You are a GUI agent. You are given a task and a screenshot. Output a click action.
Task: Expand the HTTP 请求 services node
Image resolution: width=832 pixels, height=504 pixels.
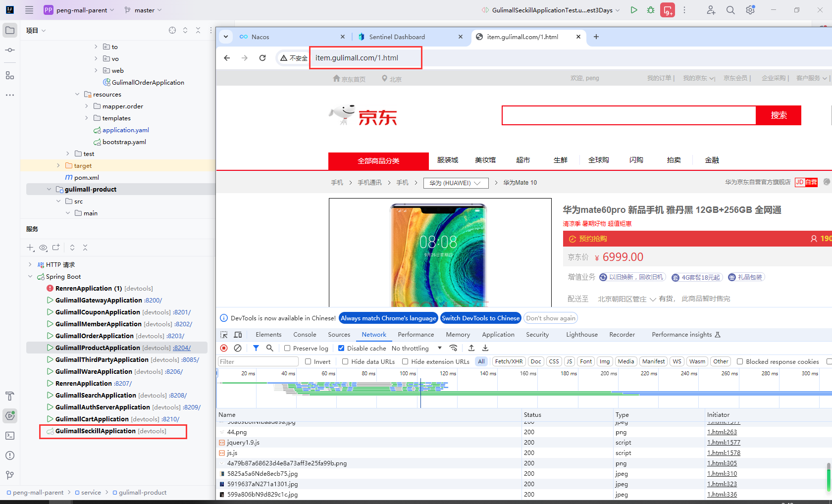pyautogui.click(x=30, y=264)
